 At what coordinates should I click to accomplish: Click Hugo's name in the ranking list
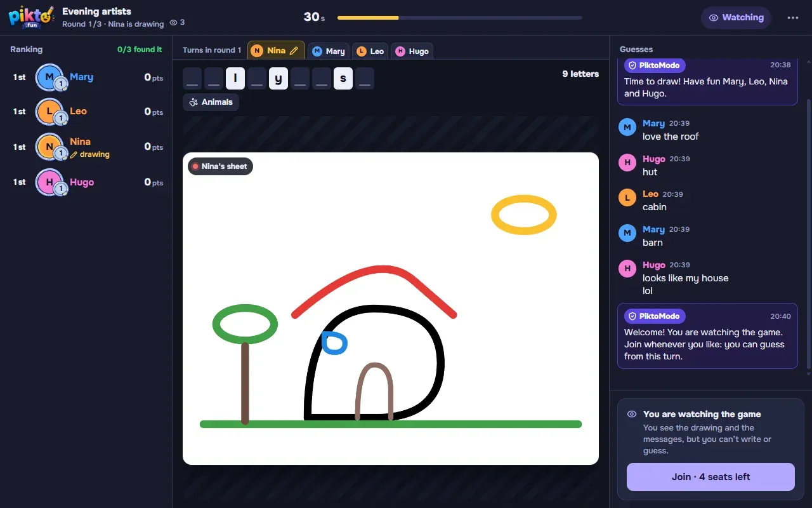(82, 182)
